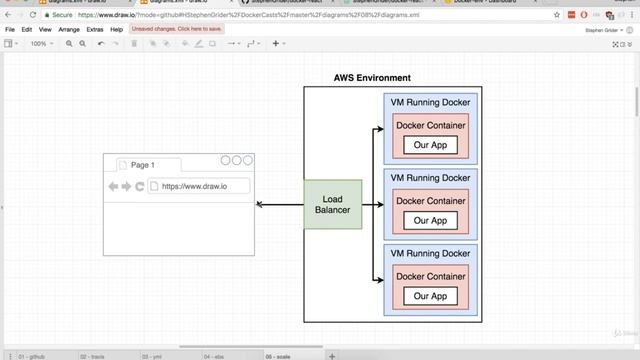Open the Arrange menu
640x360 pixels.
point(69,29)
